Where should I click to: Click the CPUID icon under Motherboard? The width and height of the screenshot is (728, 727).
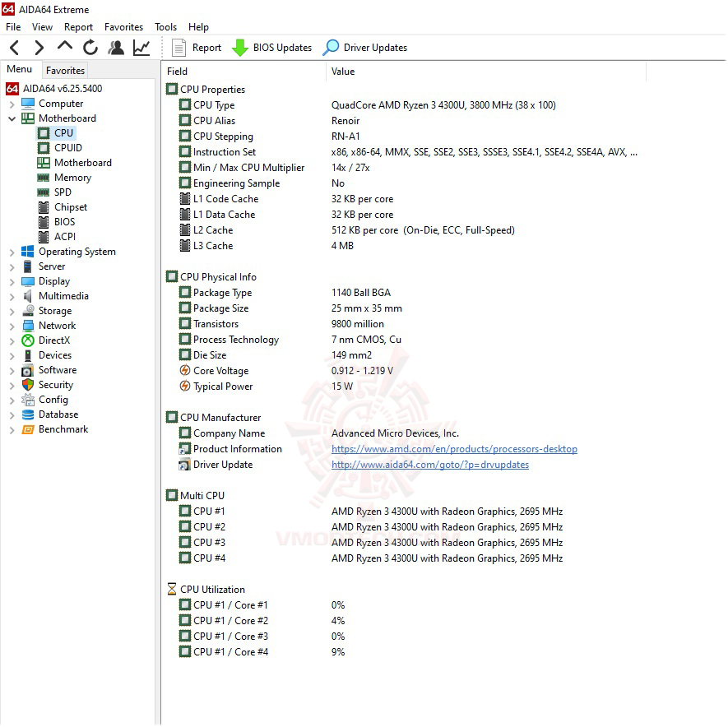[x=44, y=148]
